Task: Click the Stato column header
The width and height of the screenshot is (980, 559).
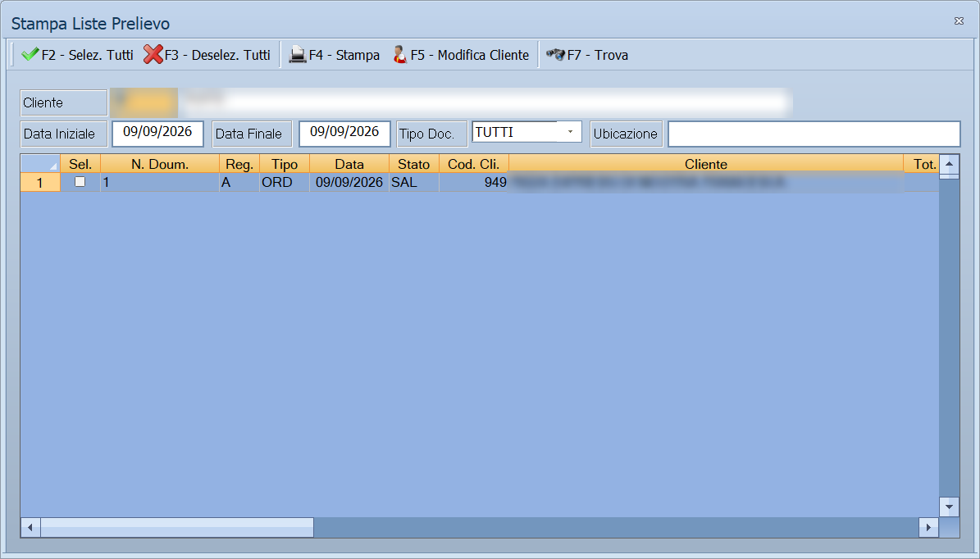Action: [x=414, y=164]
